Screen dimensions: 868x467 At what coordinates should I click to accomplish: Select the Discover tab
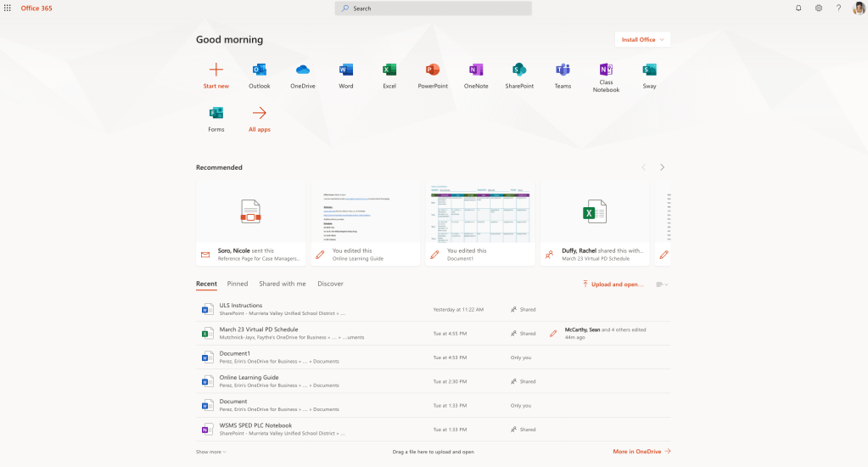coord(330,284)
